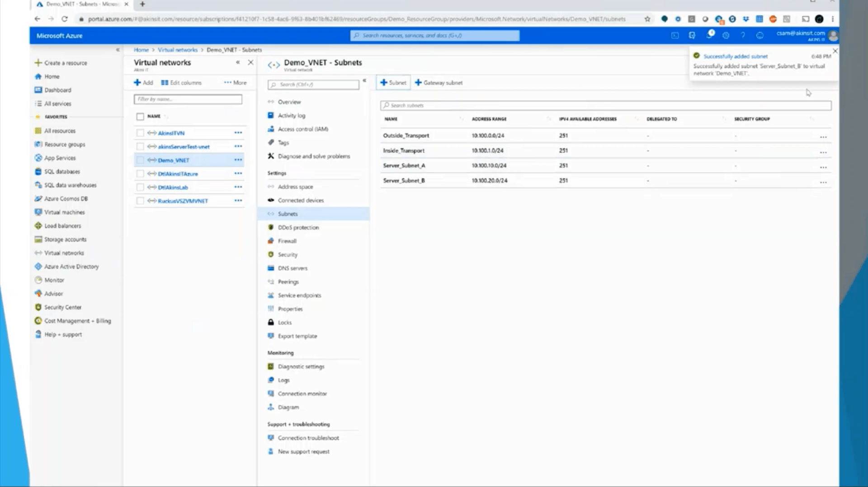Viewport: 868px width, 487px height.
Task: Click the Subnet button to add subnet
Action: coord(393,83)
